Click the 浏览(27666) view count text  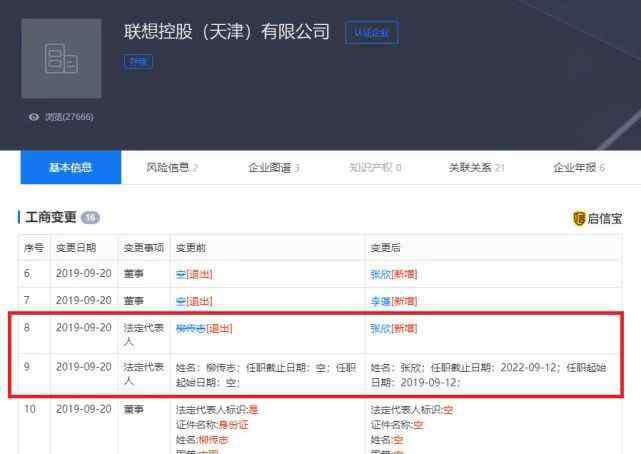pos(69,117)
